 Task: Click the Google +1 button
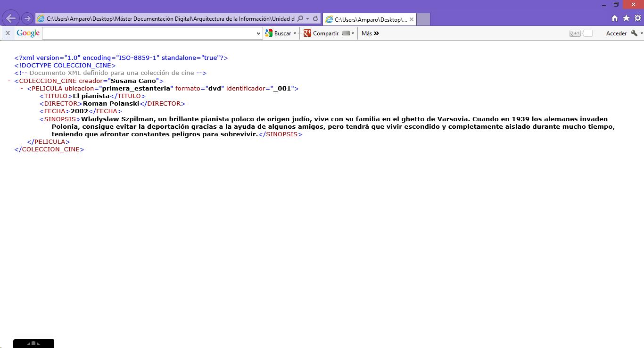(x=575, y=33)
